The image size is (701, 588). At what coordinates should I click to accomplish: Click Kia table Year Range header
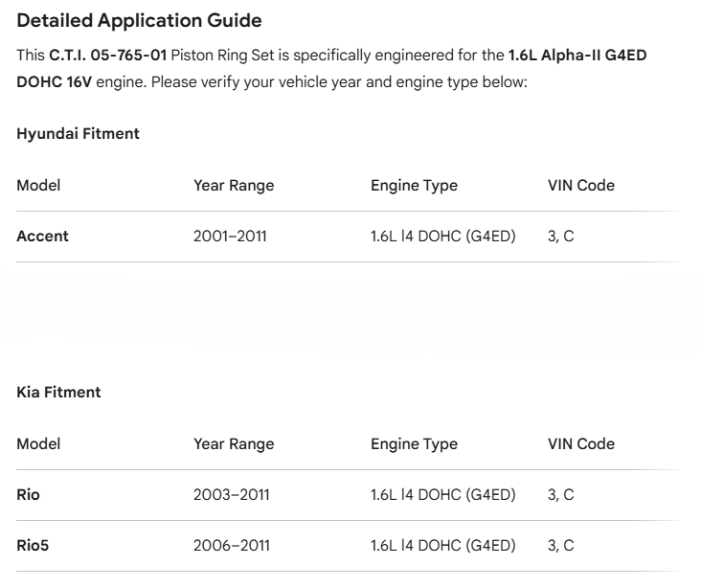pos(234,444)
